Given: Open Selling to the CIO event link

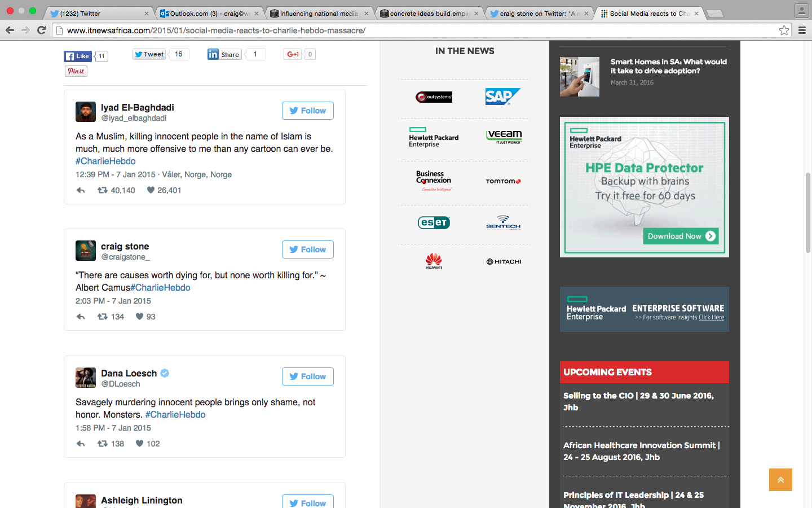Looking at the screenshot, I should pyautogui.click(x=638, y=401).
